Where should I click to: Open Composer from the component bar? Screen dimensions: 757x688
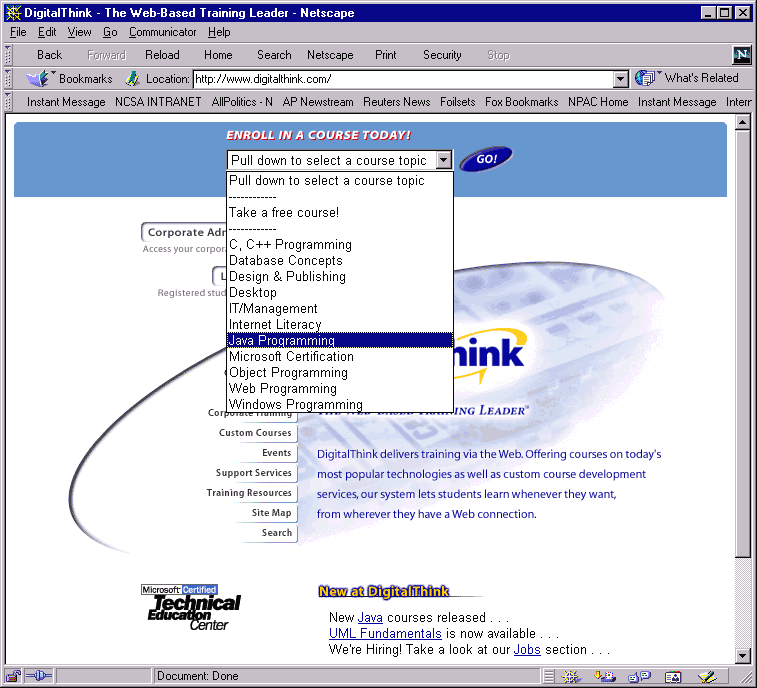pyautogui.click(x=707, y=676)
